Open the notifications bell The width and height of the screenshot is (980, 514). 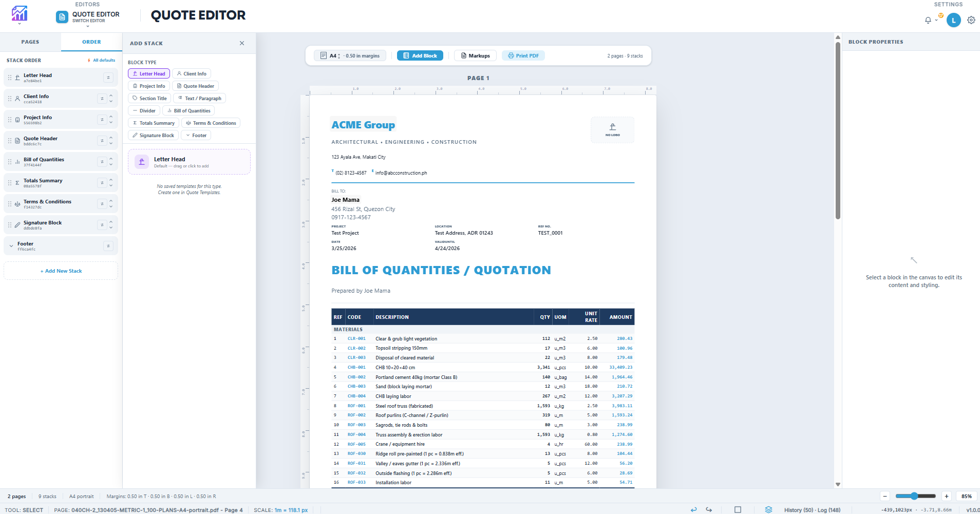(x=928, y=21)
